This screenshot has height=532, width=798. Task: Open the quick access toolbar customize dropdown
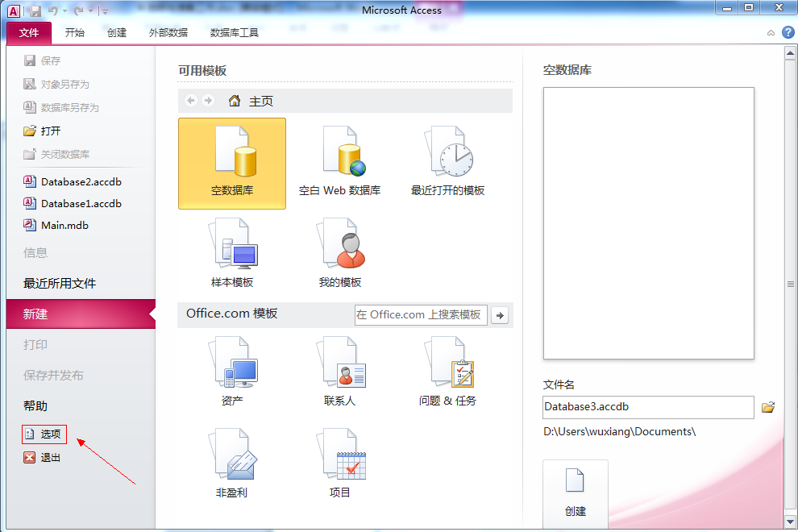104,11
